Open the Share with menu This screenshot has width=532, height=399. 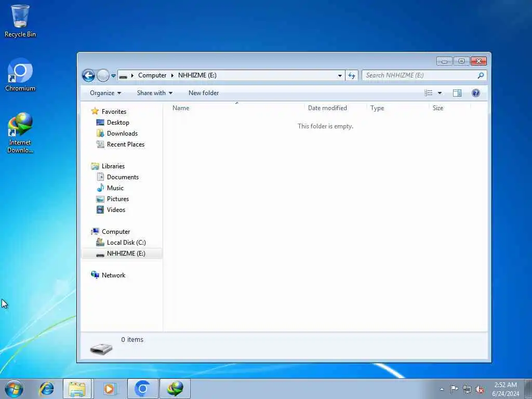click(155, 93)
